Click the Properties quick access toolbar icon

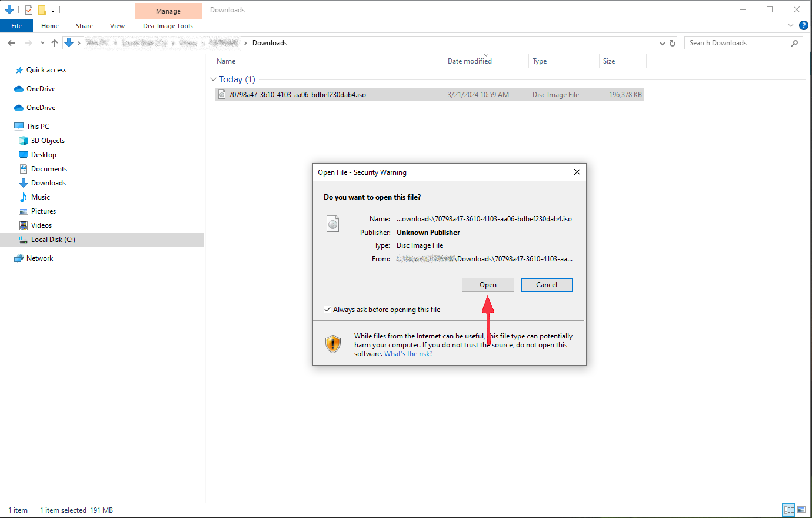[28, 10]
